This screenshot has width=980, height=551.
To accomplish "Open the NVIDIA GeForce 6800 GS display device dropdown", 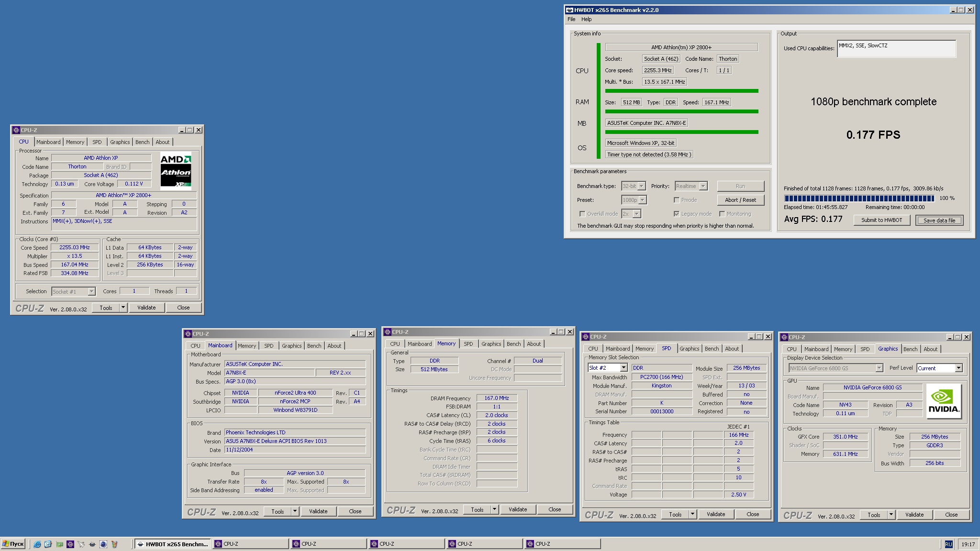I will tap(835, 368).
